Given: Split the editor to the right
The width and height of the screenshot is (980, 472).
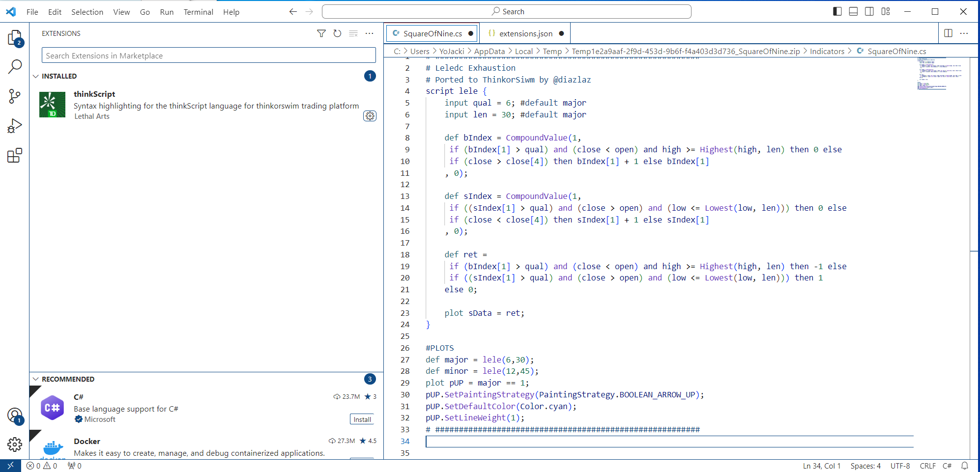Looking at the screenshot, I should [949, 33].
